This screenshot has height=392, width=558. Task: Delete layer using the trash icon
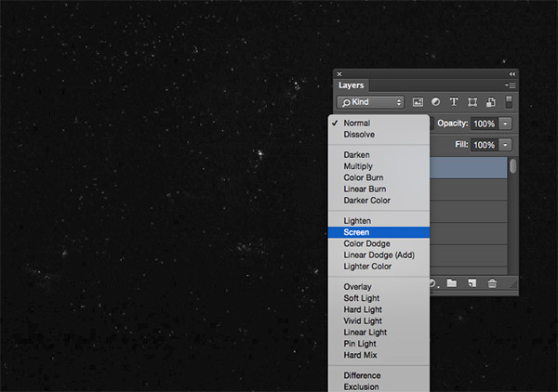point(493,282)
